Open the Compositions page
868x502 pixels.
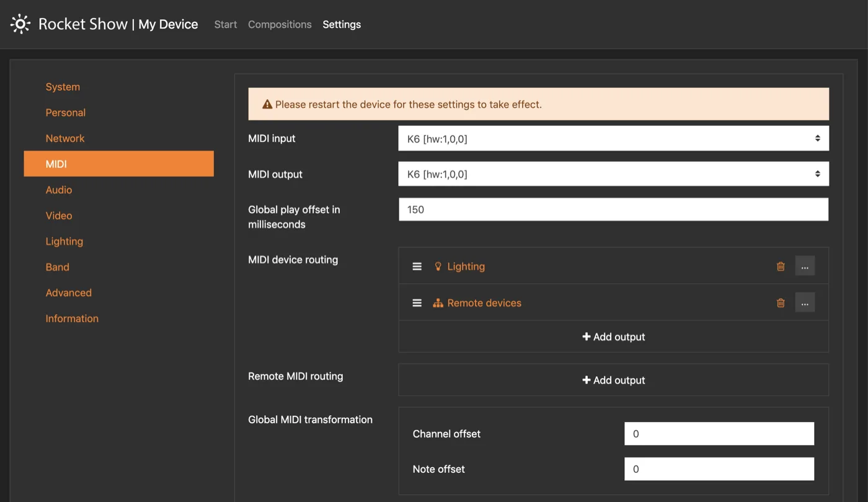coord(280,24)
